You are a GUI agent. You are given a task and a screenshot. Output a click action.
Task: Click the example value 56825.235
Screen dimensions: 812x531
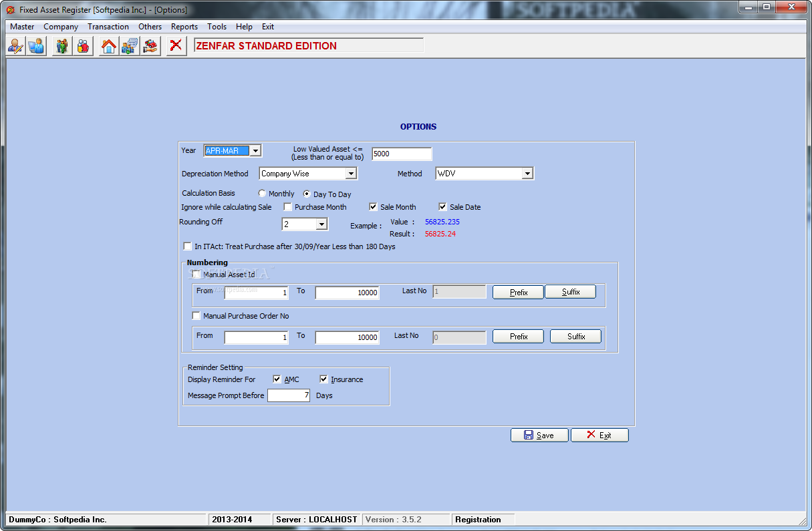[442, 222]
